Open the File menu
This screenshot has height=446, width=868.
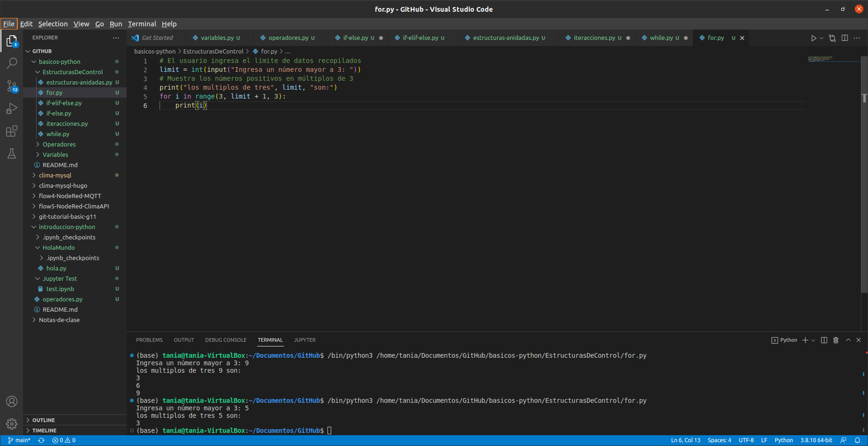tap(9, 24)
